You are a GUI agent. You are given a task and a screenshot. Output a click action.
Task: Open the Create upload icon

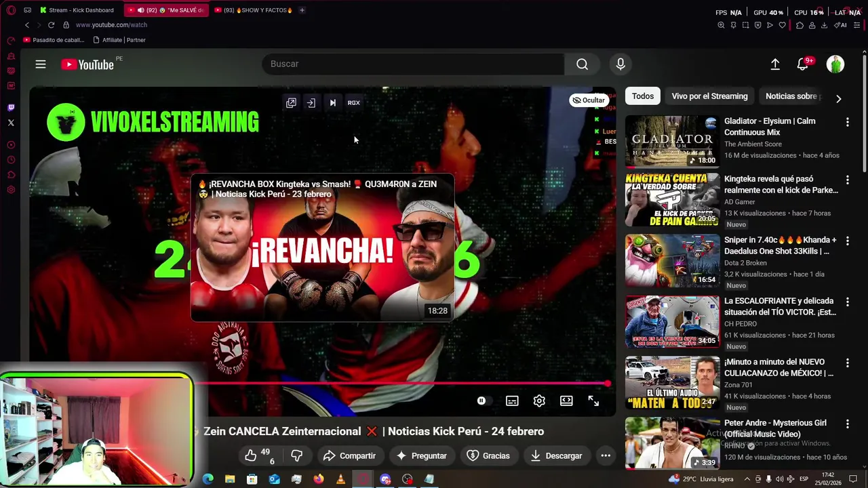pyautogui.click(x=775, y=64)
